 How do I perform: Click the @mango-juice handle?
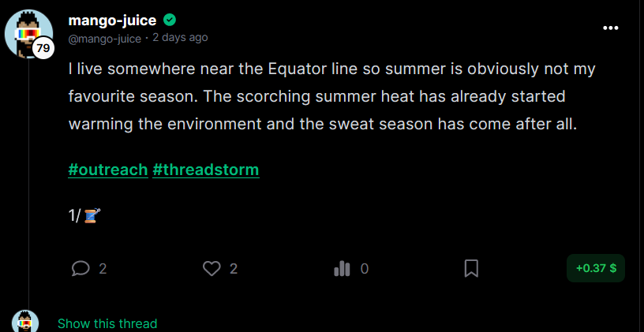[x=105, y=39]
